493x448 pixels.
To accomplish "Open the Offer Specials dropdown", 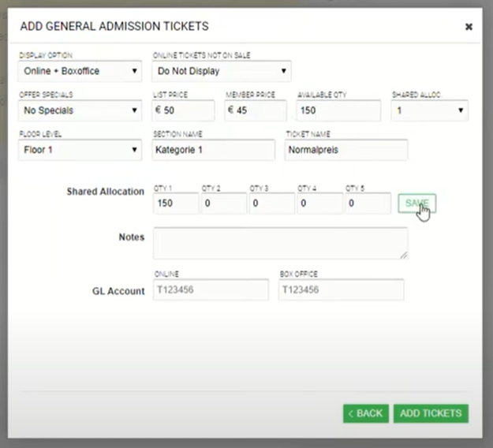I will tap(80, 110).
